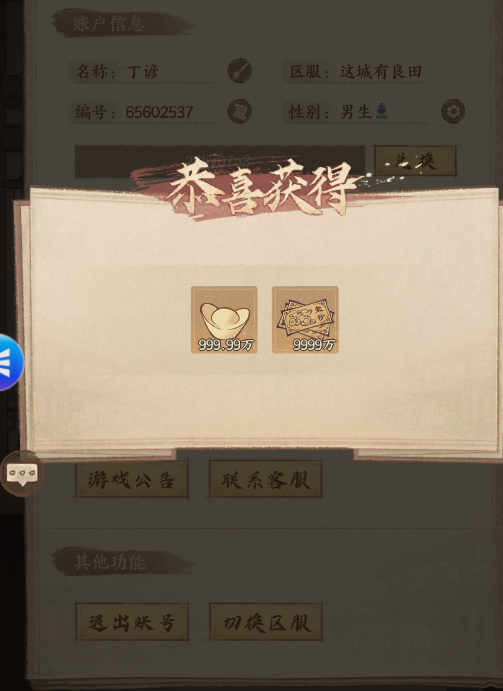Tap the brush icon to edit name

click(239, 71)
